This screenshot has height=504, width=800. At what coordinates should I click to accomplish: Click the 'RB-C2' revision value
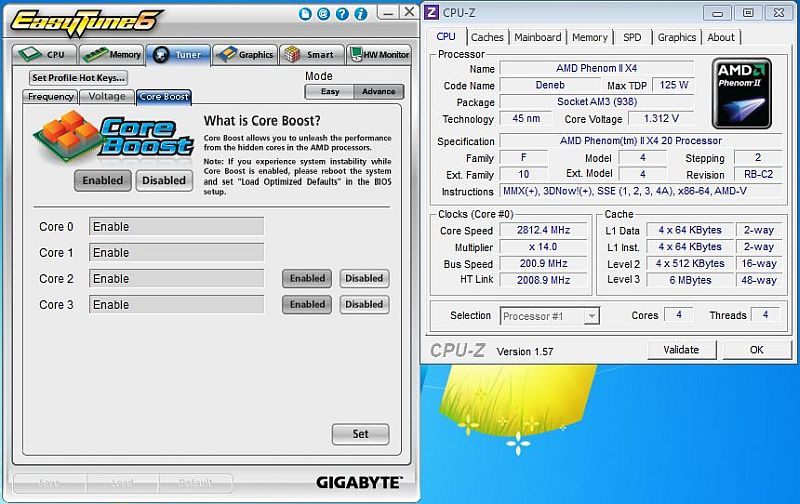point(758,174)
